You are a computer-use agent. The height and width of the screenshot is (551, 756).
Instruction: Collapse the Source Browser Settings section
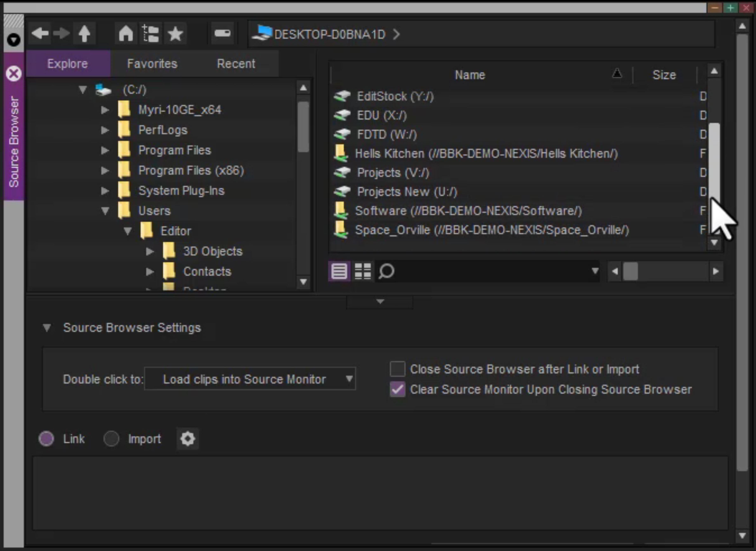(47, 328)
